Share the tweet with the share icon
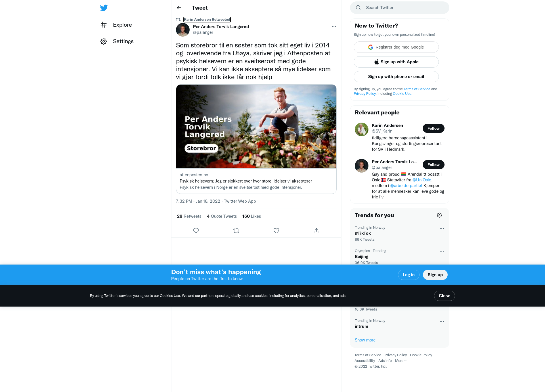 pyautogui.click(x=316, y=230)
